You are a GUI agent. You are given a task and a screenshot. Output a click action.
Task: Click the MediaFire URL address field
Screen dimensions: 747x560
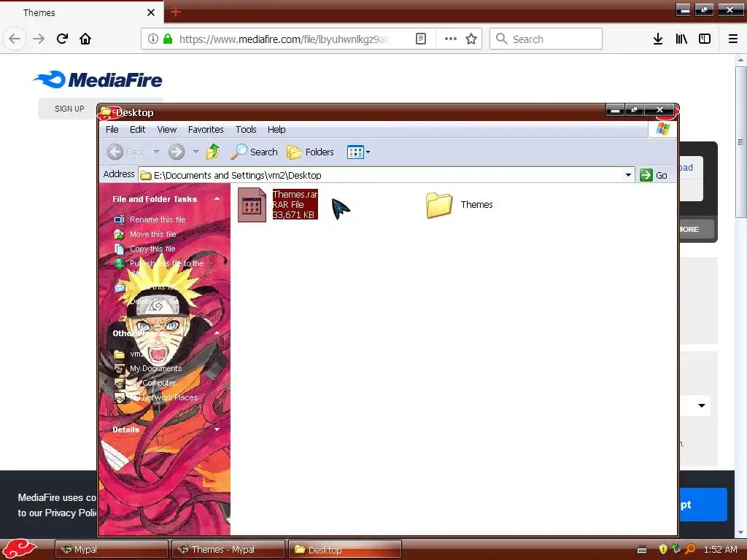click(284, 39)
